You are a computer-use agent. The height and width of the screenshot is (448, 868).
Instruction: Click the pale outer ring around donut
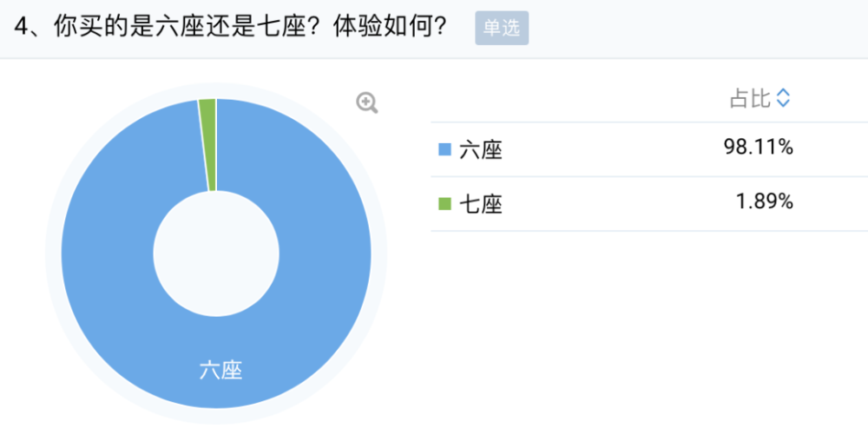click(x=52, y=252)
